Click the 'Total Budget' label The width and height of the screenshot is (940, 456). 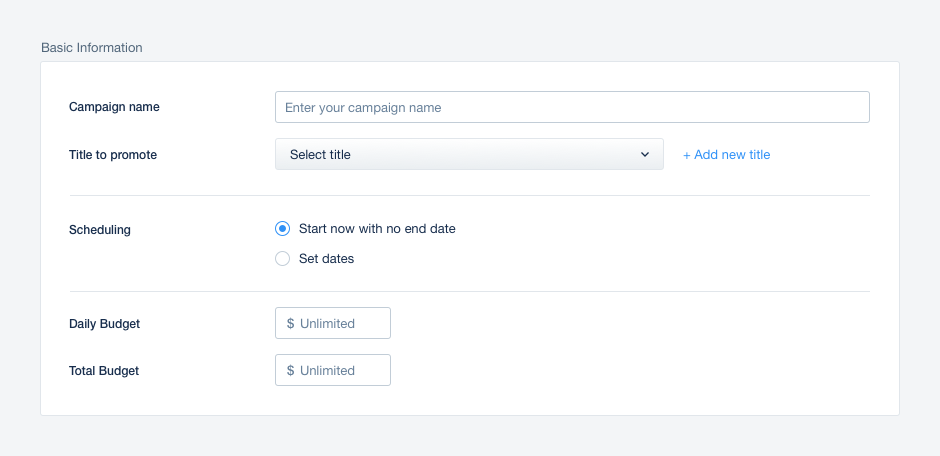104,370
